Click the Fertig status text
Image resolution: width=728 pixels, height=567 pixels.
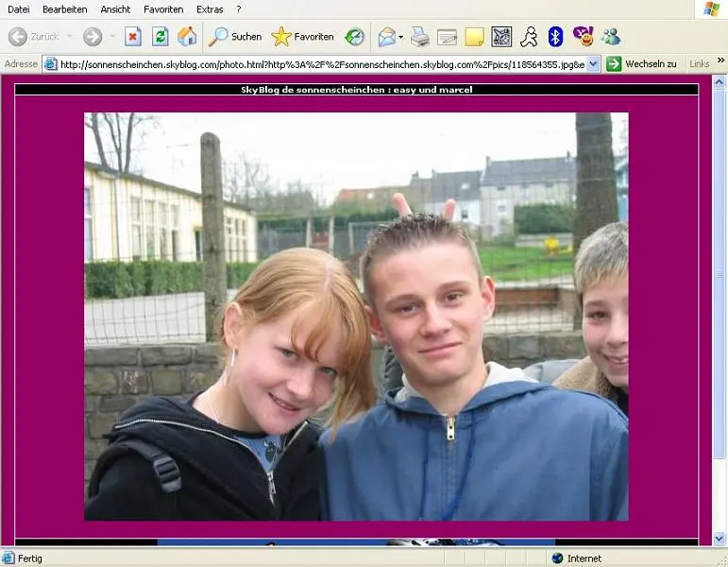29,558
